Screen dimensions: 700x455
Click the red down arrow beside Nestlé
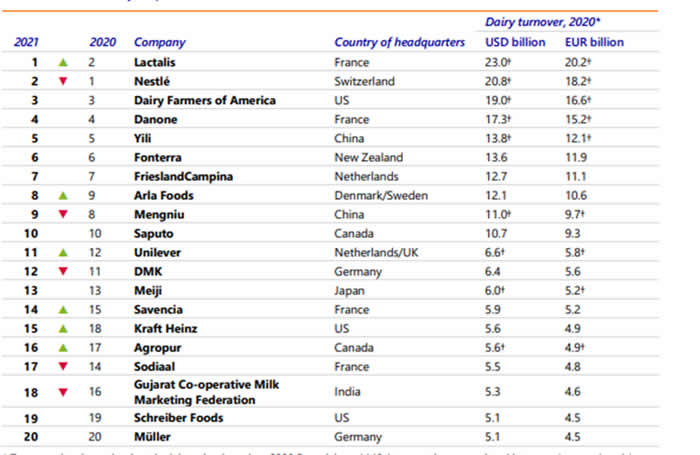point(63,81)
